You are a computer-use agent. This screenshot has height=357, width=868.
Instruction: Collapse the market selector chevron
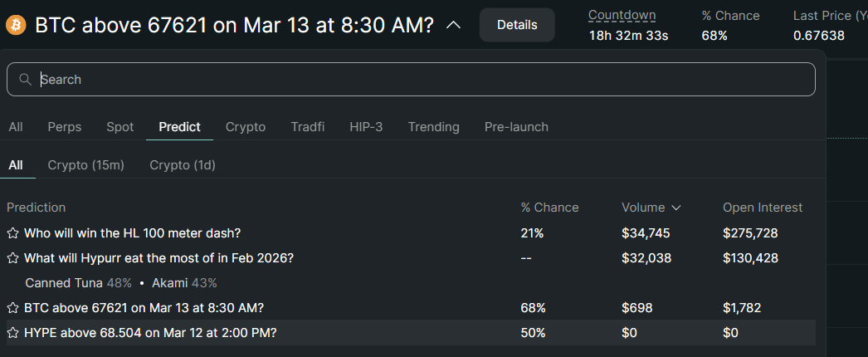click(x=453, y=25)
